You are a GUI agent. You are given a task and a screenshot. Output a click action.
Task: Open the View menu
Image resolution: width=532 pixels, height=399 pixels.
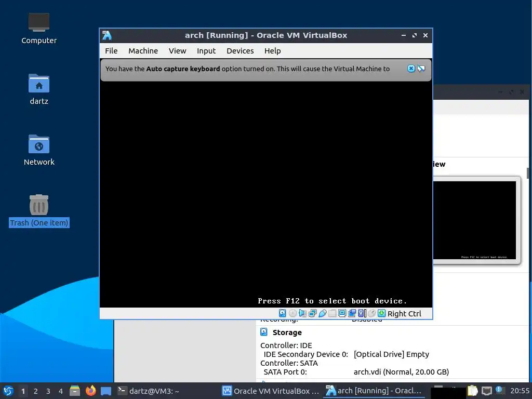click(178, 51)
